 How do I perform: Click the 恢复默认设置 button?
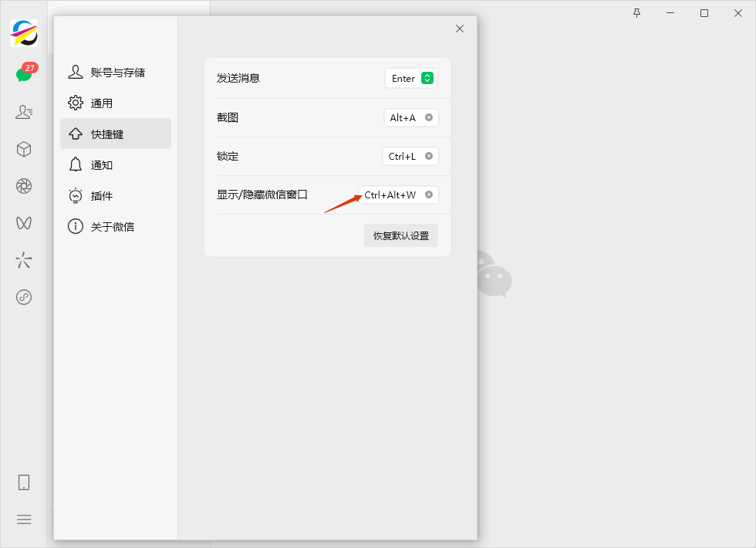click(x=401, y=235)
